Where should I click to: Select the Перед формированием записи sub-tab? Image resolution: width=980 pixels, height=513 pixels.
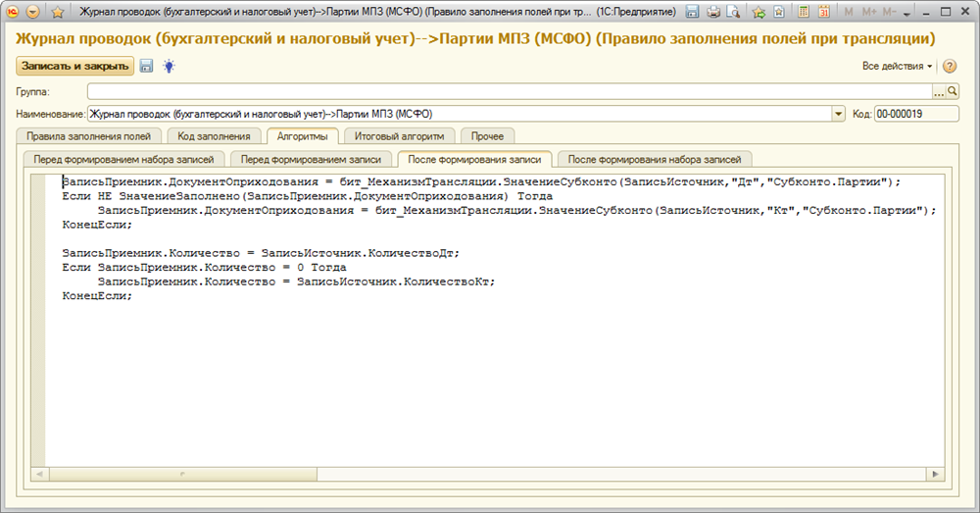(x=312, y=158)
